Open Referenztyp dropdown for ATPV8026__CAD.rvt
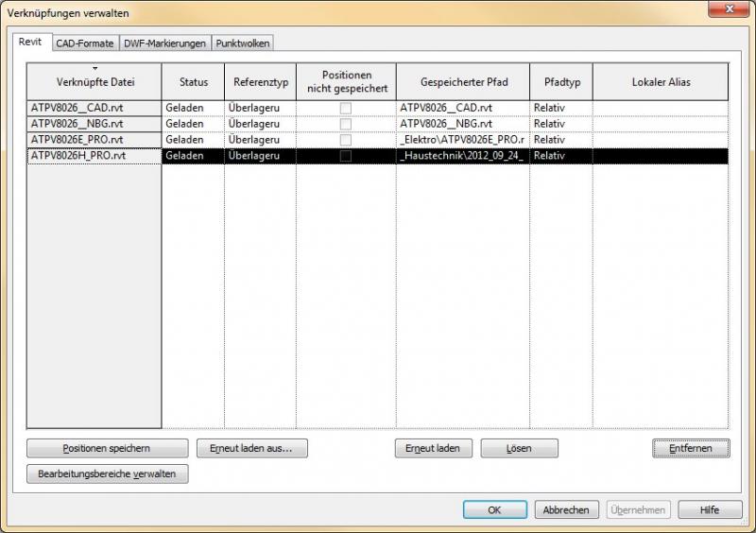The image size is (756, 533). [x=259, y=108]
